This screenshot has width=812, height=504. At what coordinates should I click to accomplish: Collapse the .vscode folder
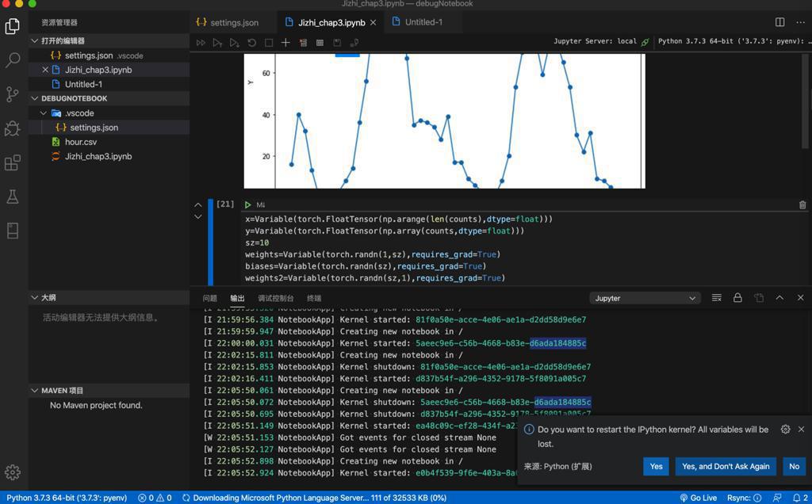pyautogui.click(x=44, y=113)
